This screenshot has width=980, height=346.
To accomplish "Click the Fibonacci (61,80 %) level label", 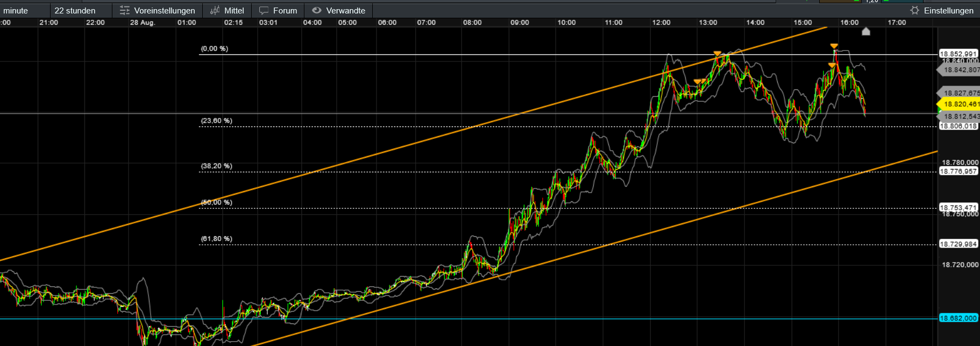I will coord(216,238).
